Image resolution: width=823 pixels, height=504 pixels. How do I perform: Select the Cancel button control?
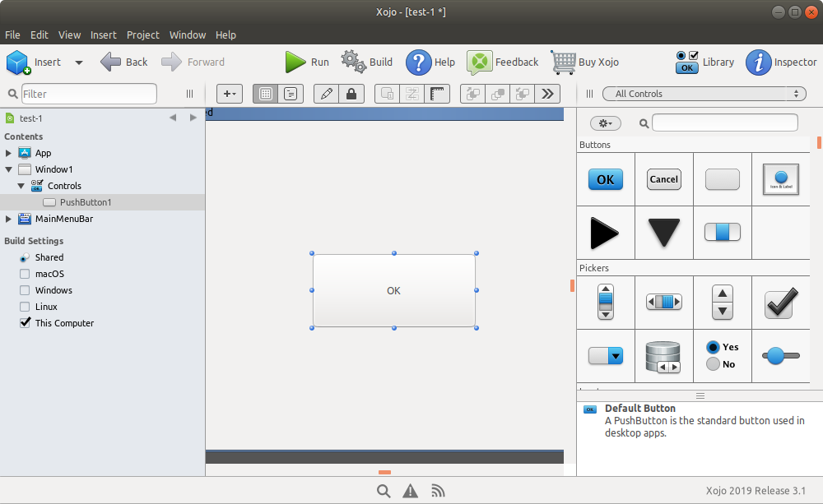tap(664, 179)
